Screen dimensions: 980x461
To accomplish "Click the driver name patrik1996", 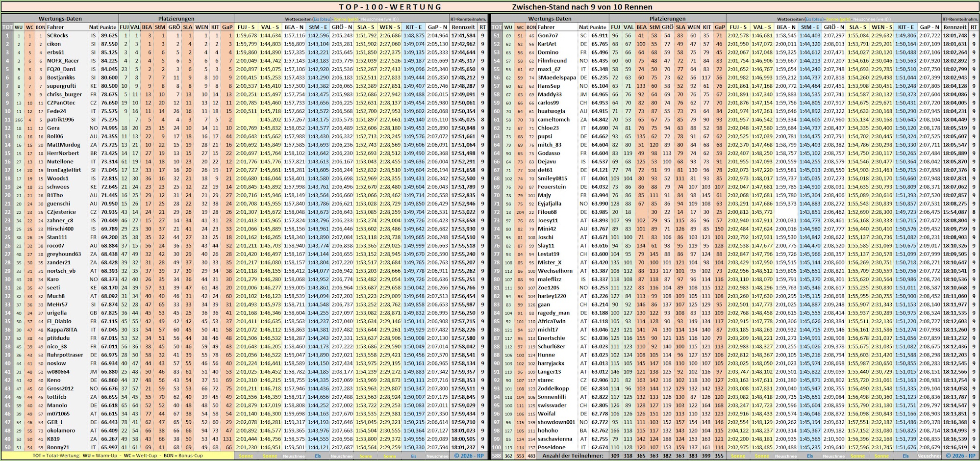I will click(x=60, y=119).
